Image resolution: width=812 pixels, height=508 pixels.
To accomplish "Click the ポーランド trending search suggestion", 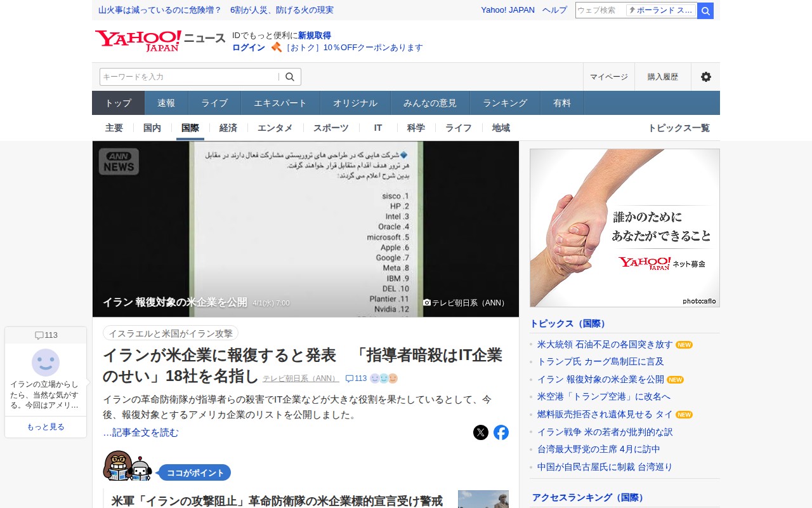I will click(662, 10).
